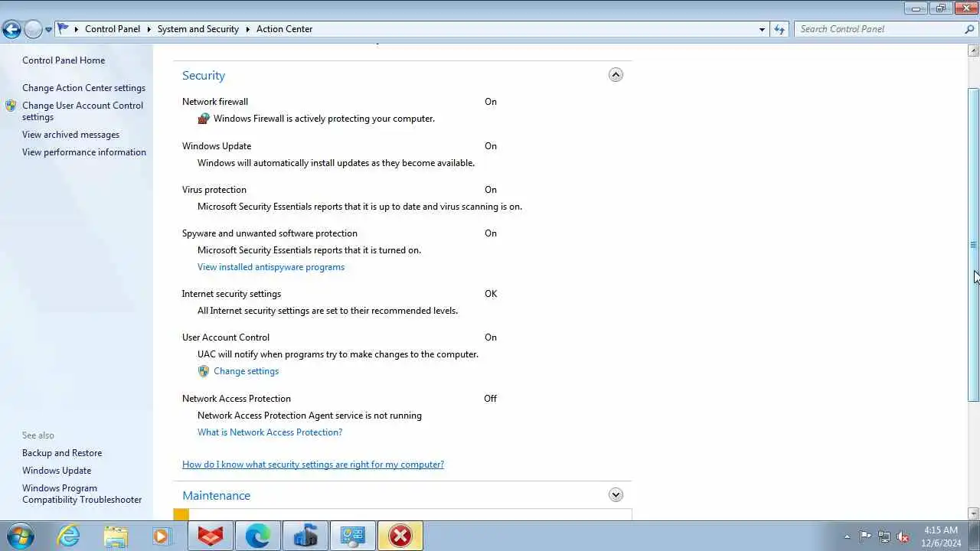Click the UAC shield icon in sidebar
This screenshot has height=551, width=980.
coord(11,106)
